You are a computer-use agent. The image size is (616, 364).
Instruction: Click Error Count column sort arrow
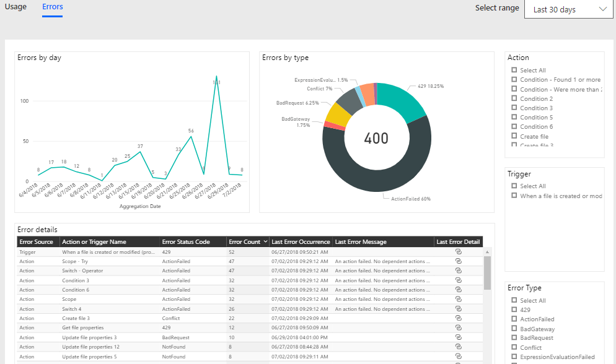point(266,241)
